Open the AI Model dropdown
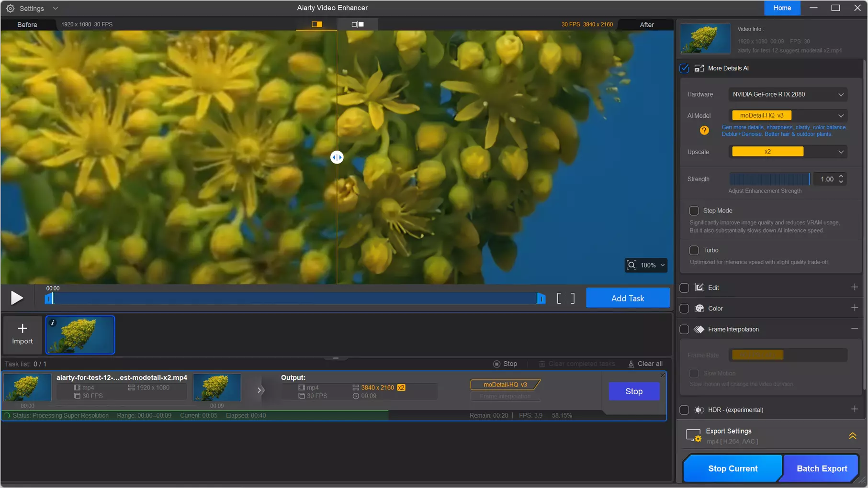This screenshot has width=868, height=488. (x=788, y=115)
